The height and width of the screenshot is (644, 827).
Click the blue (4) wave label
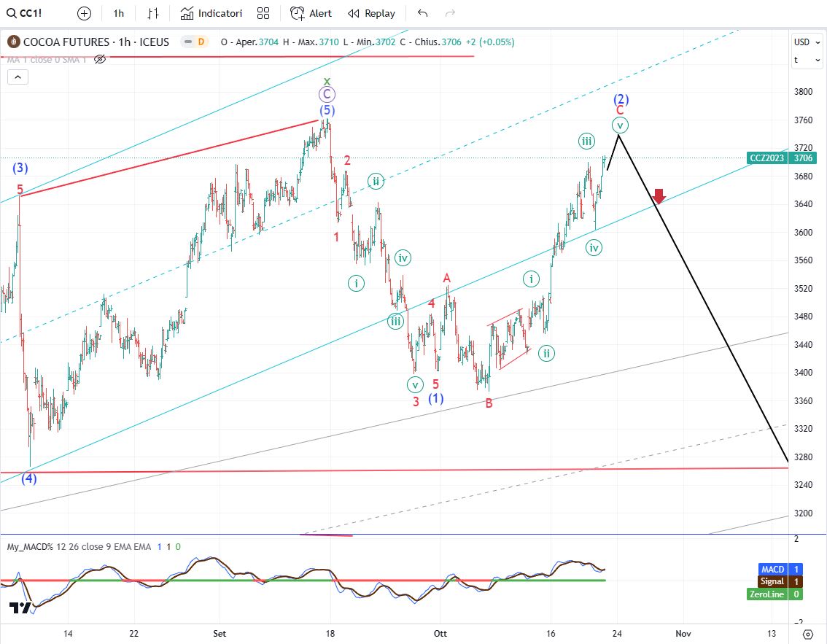pos(29,479)
